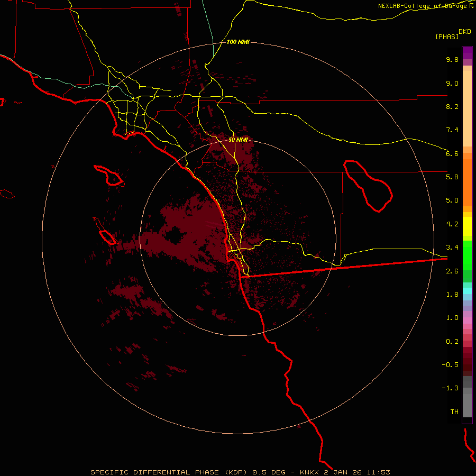
Task: Click the [PHAS] units label
Action: [447, 36]
